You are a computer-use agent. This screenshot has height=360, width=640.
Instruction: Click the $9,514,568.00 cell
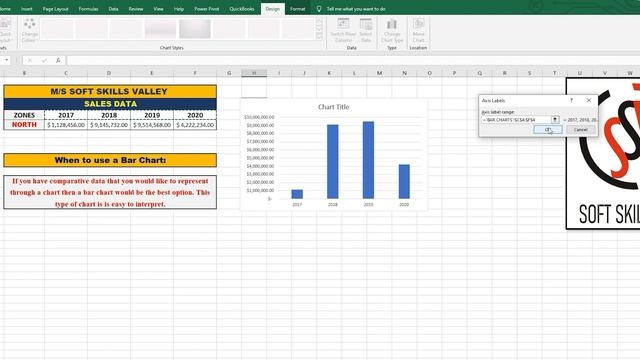pos(152,124)
